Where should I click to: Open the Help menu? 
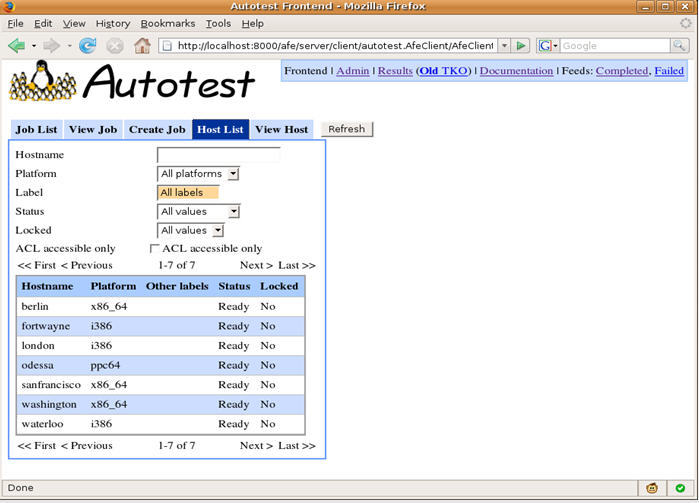253,24
